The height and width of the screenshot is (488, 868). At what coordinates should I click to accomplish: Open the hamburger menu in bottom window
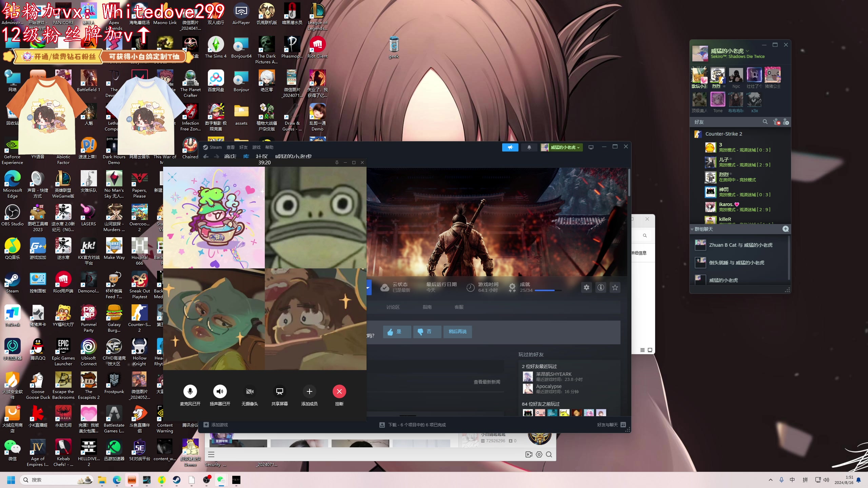(211, 455)
